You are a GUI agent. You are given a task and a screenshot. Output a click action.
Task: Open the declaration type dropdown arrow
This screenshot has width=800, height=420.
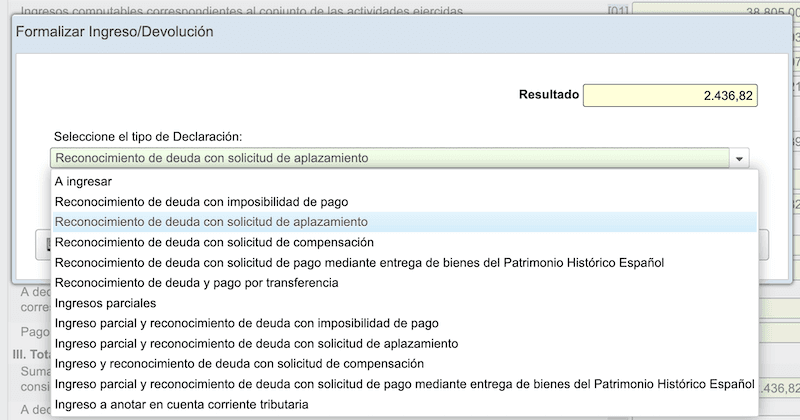(739, 159)
